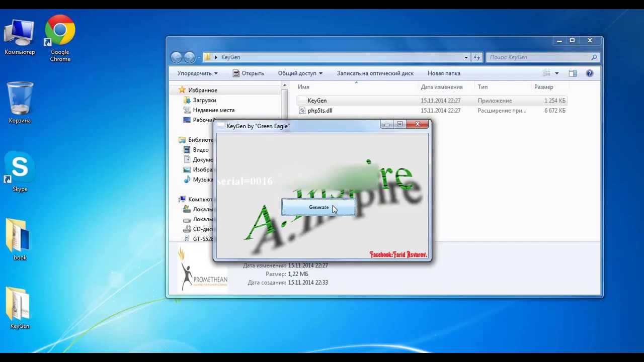Click Новая папка in the toolbar
644x362 pixels.
pyautogui.click(x=444, y=73)
